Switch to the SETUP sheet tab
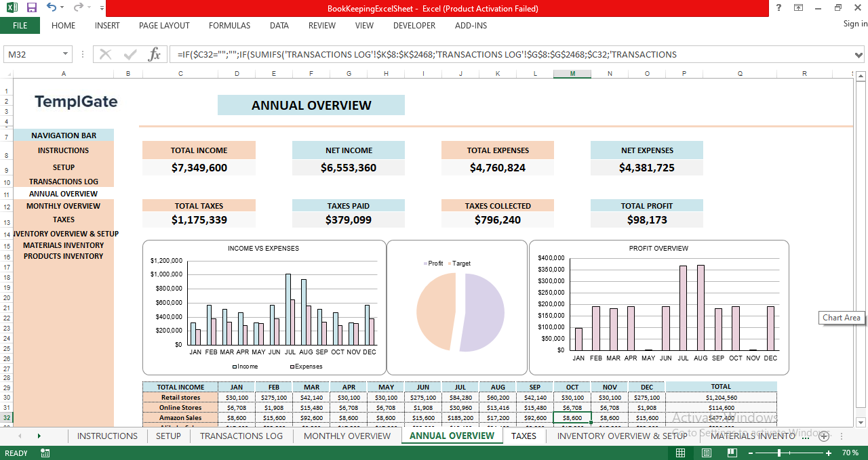Viewport: 868px width, 460px height. coord(168,436)
